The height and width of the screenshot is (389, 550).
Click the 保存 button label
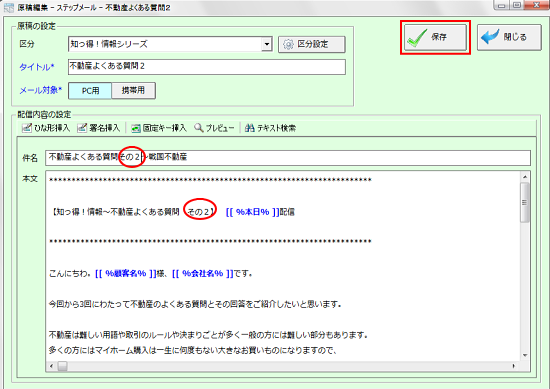439,37
